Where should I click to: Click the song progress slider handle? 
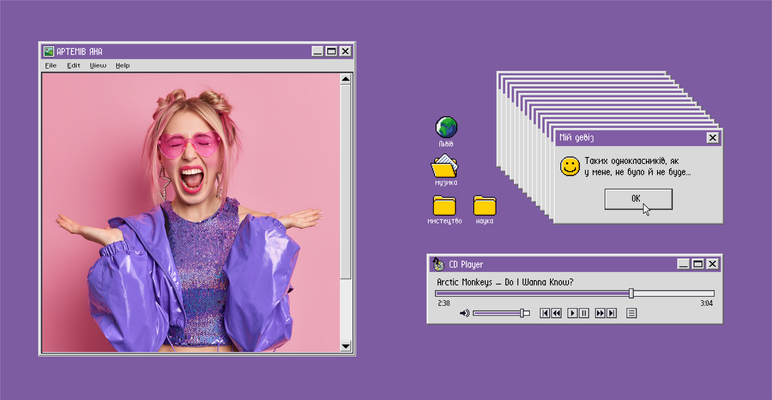(631, 293)
